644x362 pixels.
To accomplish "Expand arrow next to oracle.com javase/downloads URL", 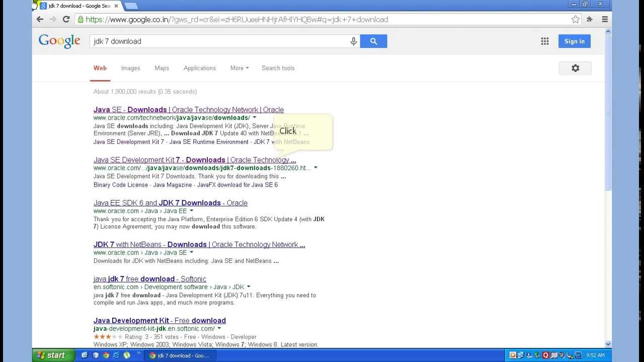I will (x=255, y=118).
